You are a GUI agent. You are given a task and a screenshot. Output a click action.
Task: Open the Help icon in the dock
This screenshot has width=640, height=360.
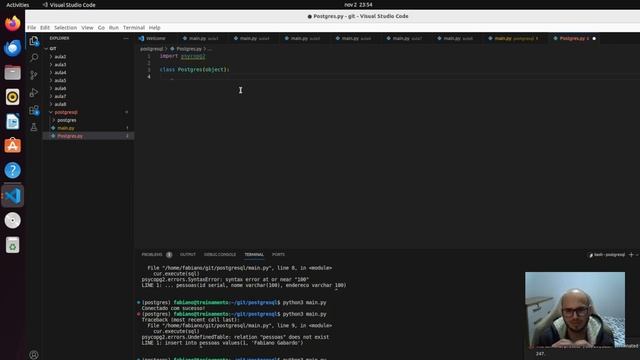[13, 171]
